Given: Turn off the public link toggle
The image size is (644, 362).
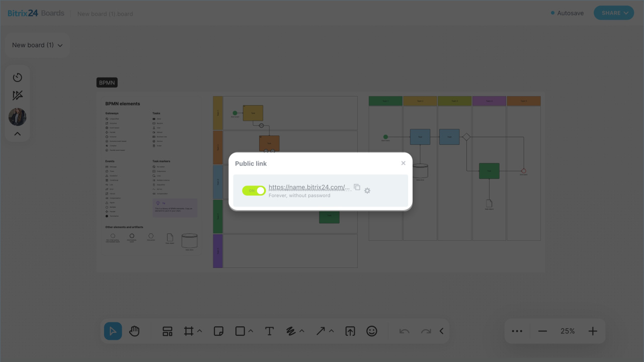Looking at the screenshot, I should [254, 191].
